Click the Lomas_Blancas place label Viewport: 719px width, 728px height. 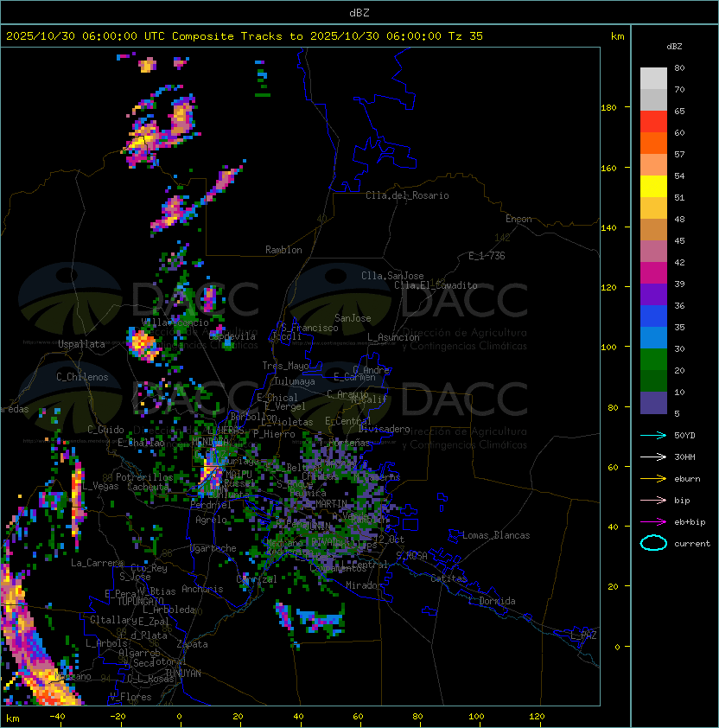click(496, 535)
